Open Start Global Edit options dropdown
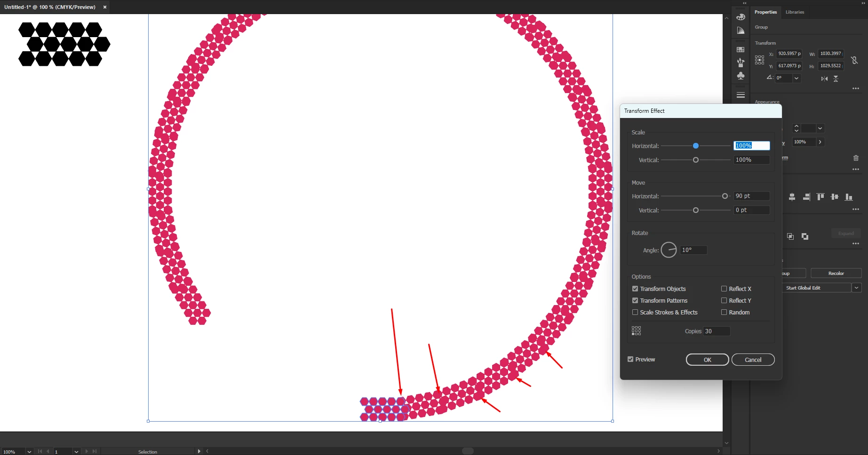 pyautogui.click(x=857, y=288)
